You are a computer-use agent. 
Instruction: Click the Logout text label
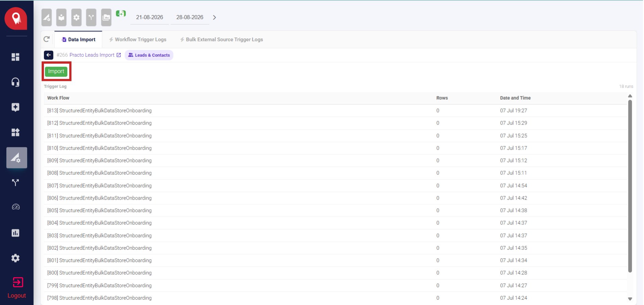tap(17, 296)
